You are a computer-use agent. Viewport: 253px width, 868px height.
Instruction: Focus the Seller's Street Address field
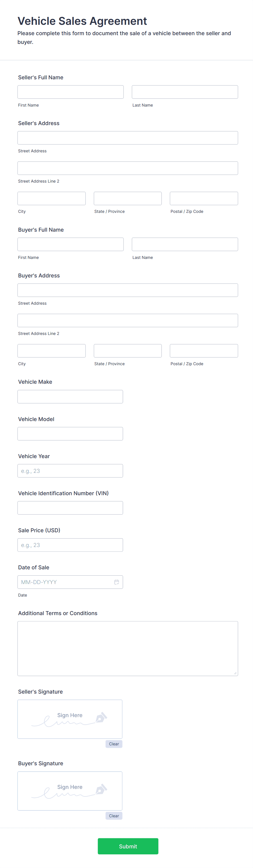coord(128,138)
